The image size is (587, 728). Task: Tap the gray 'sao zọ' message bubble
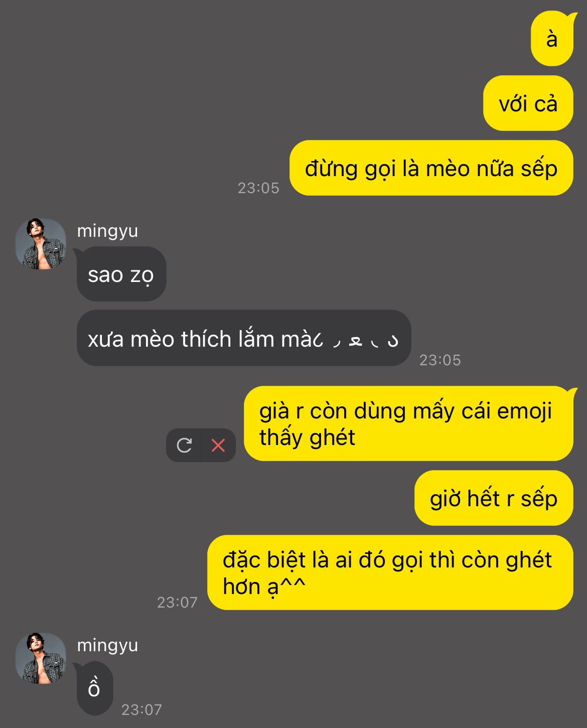click(x=121, y=274)
